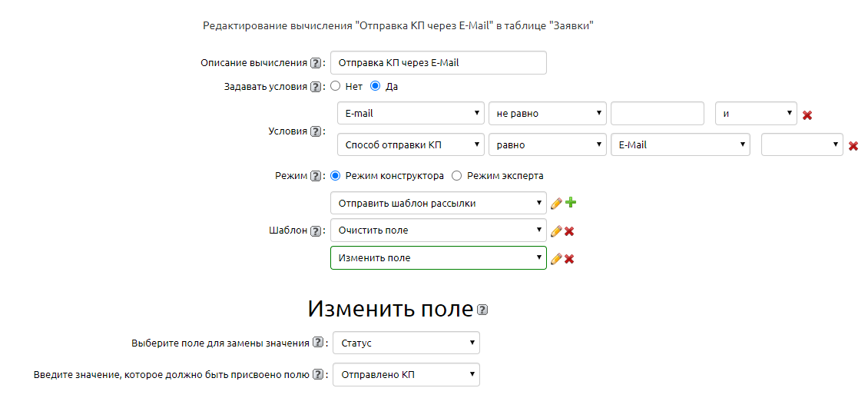Screen dimensions: 868x398
Task: Click the 'Описание вычисления' text input field
Action: (x=438, y=63)
